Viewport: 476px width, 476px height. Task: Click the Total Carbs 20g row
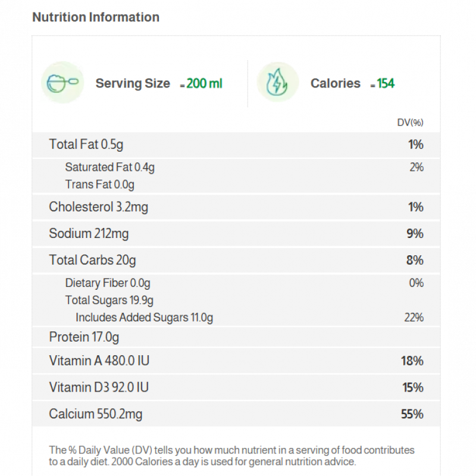coord(236,260)
